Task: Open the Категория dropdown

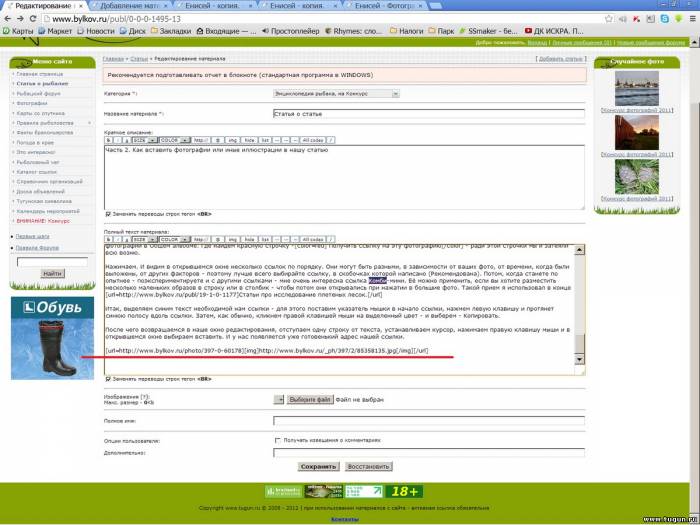Action: [336, 94]
